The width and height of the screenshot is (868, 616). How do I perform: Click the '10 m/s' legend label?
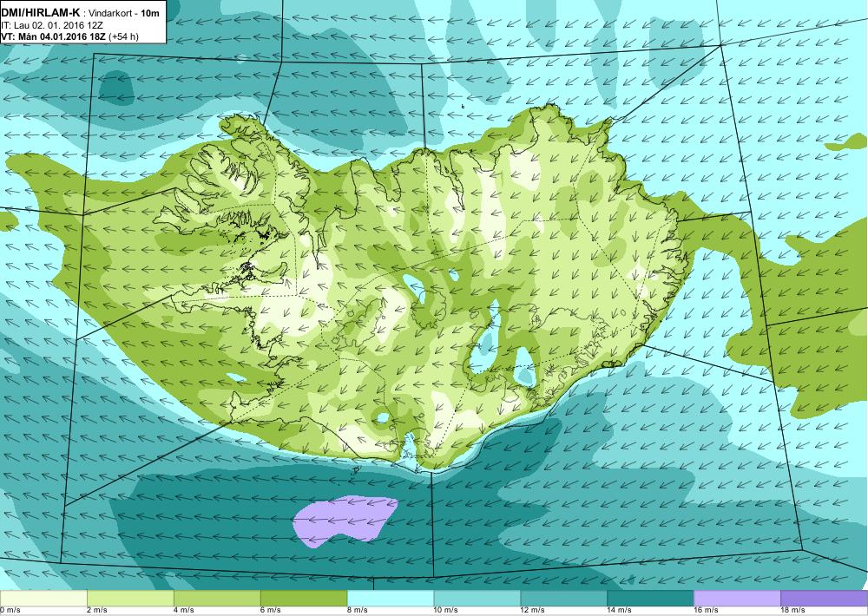[446, 610]
